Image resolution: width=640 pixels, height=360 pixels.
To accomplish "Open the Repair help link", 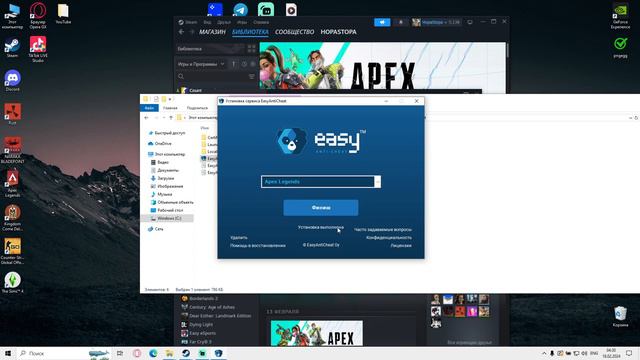I will pos(258,245).
